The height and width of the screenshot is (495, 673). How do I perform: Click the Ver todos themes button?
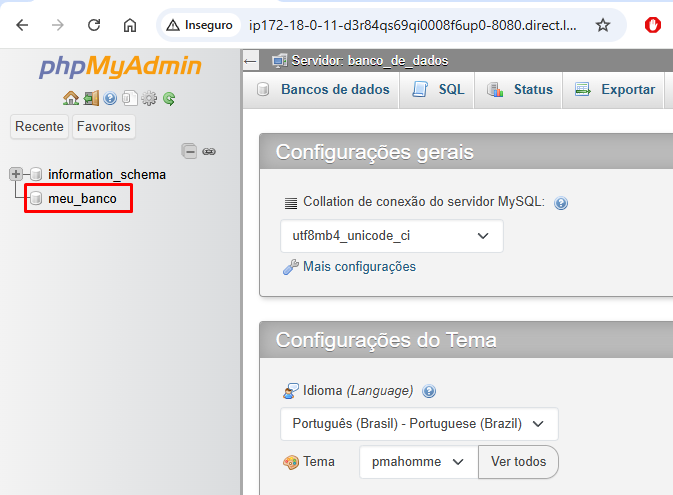pyautogui.click(x=518, y=462)
